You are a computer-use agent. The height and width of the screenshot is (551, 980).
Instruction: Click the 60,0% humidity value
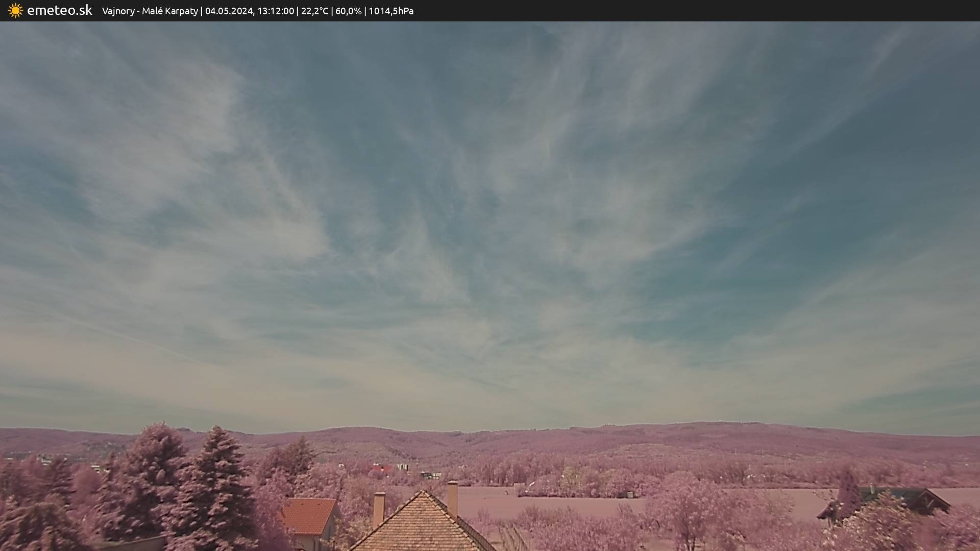(348, 11)
